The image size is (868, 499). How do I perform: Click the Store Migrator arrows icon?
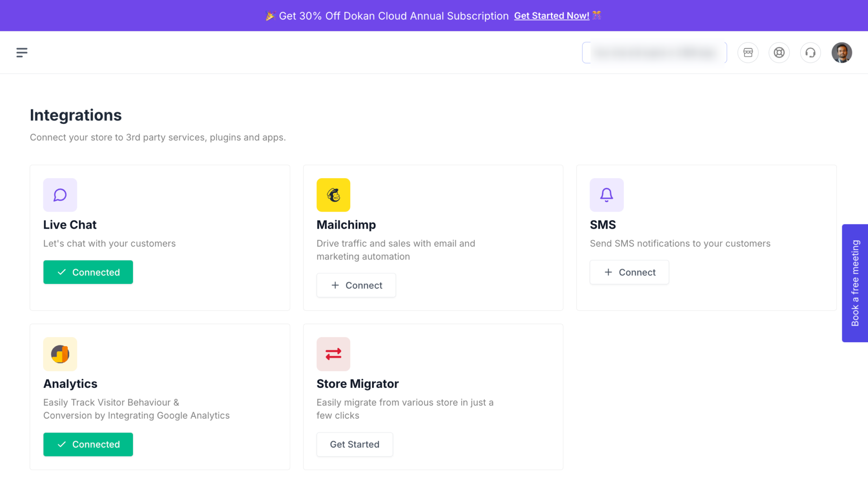333,354
